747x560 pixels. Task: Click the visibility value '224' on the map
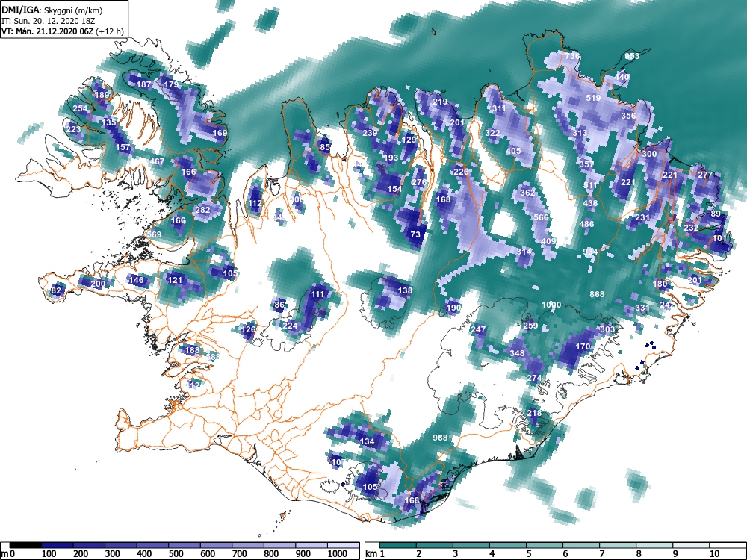pos(290,326)
